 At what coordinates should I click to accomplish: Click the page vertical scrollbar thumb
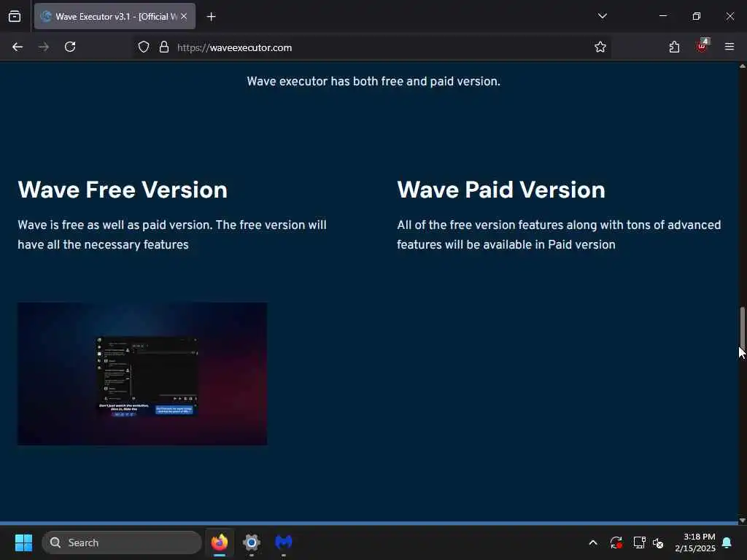pyautogui.click(x=742, y=329)
